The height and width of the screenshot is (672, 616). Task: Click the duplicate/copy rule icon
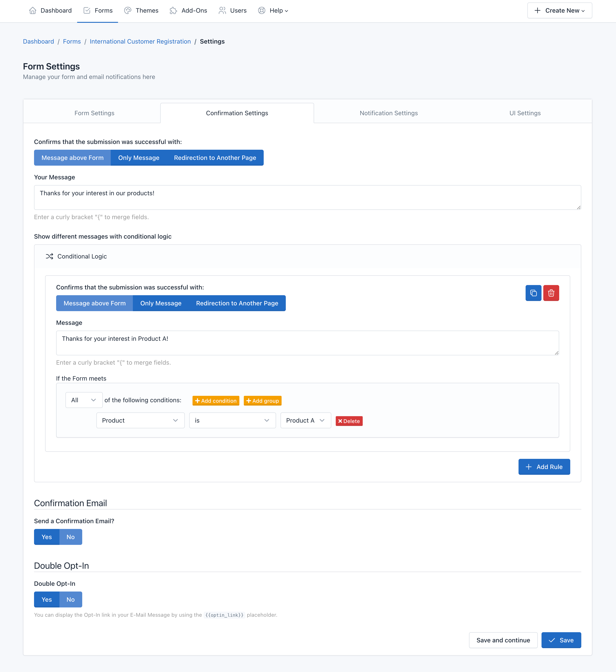(x=533, y=293)
